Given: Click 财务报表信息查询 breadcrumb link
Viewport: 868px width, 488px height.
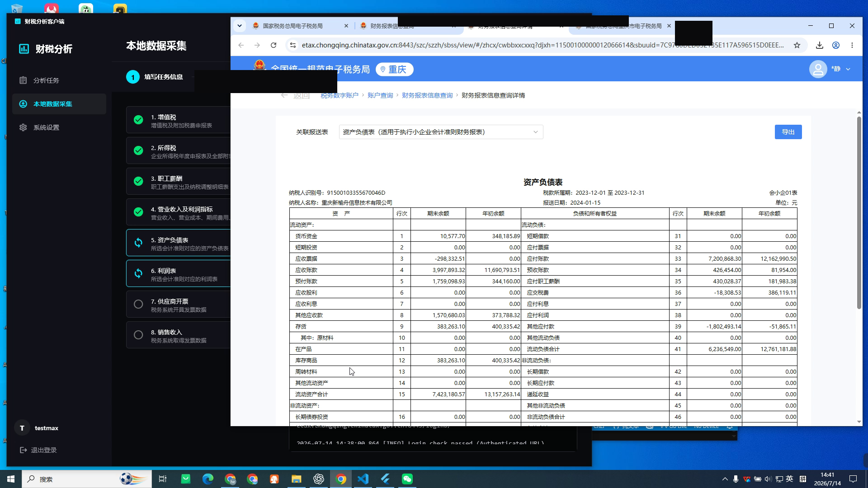Looking at the screenshot, I should (x=427, y=95).
